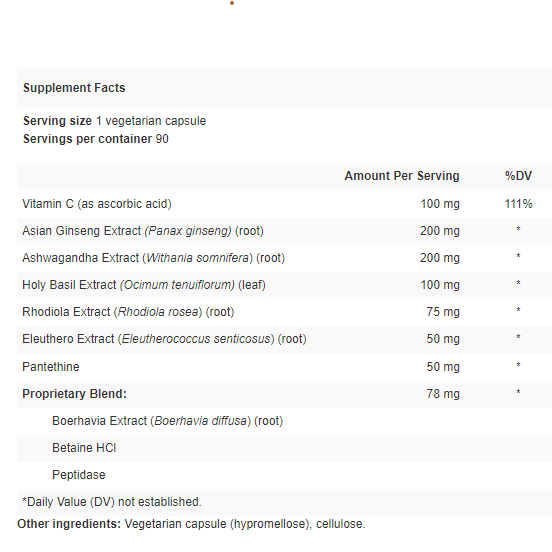Click the Proprietary Blend heading
Viewport: 552px width, 552px height.
click(x=74, y=394)
